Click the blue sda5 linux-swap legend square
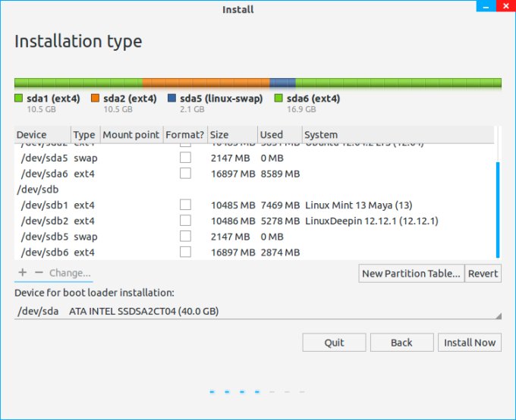The width and height of the screenshot is (516, 420). (x=171, y=99)
